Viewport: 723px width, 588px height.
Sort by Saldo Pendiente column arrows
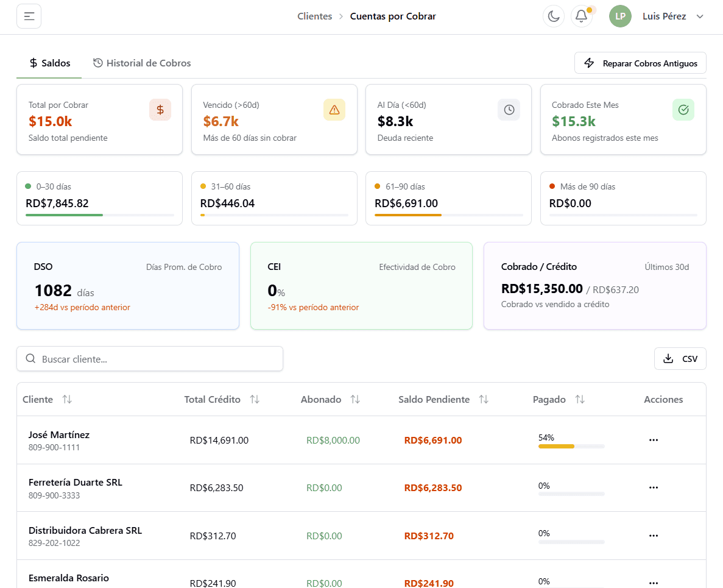(483, 400)
